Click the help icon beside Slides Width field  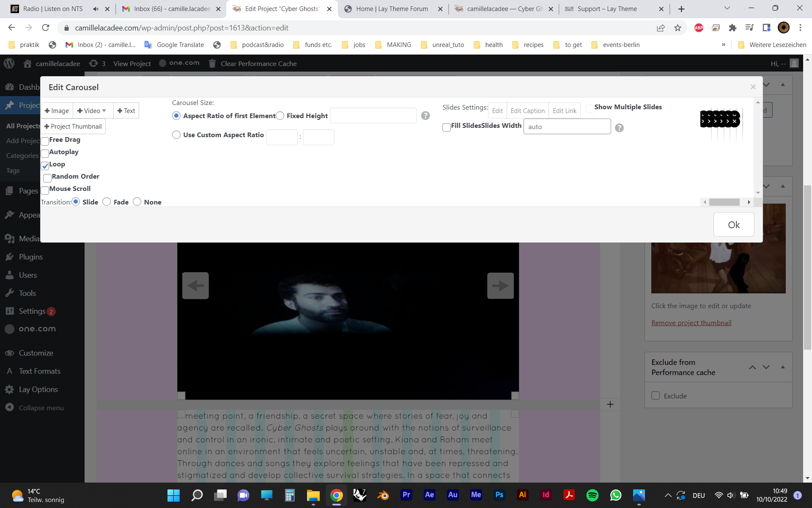[x=619, y=128]
